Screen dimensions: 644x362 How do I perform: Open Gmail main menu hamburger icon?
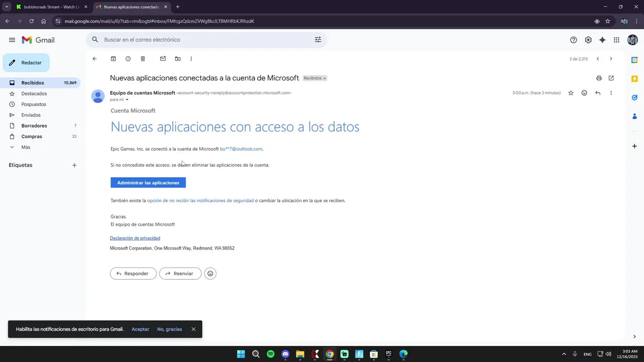click(12, 40)
